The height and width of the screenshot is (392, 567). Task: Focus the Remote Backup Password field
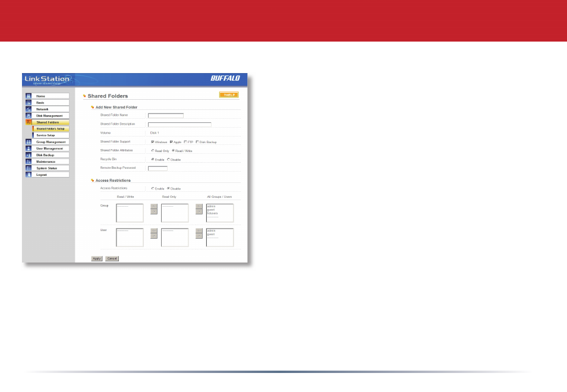point(157,168)
